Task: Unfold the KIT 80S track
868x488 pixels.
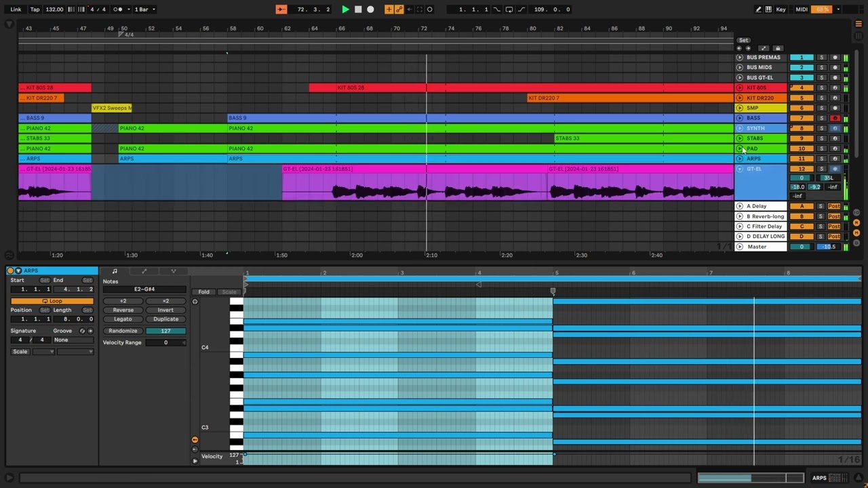Action: click(x=740, y=88)
